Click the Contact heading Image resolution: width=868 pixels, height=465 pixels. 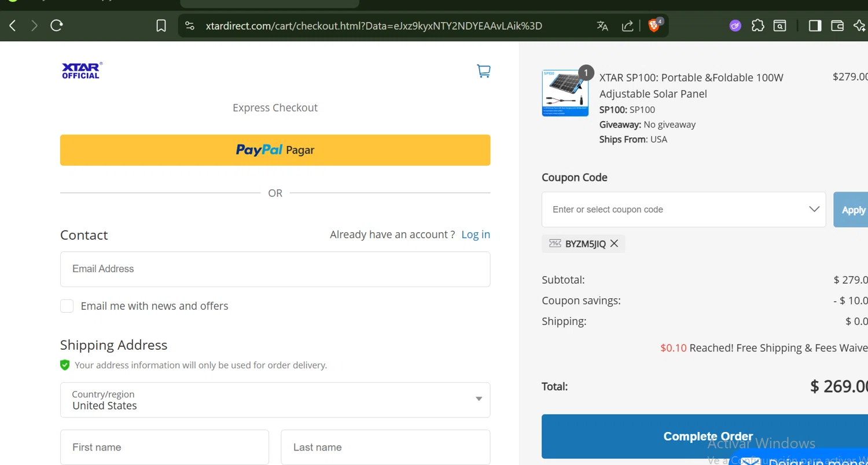pos(84,235)
